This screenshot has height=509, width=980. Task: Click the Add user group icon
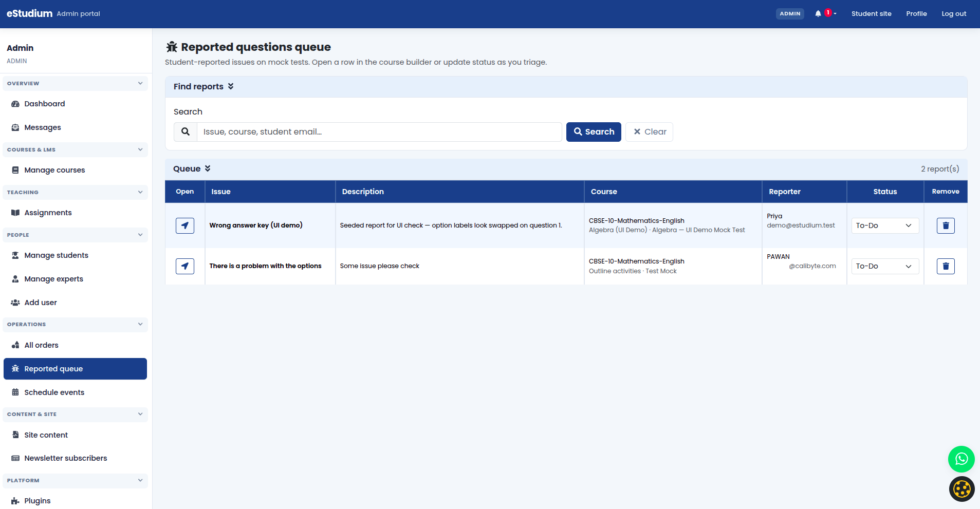(15, 303)
